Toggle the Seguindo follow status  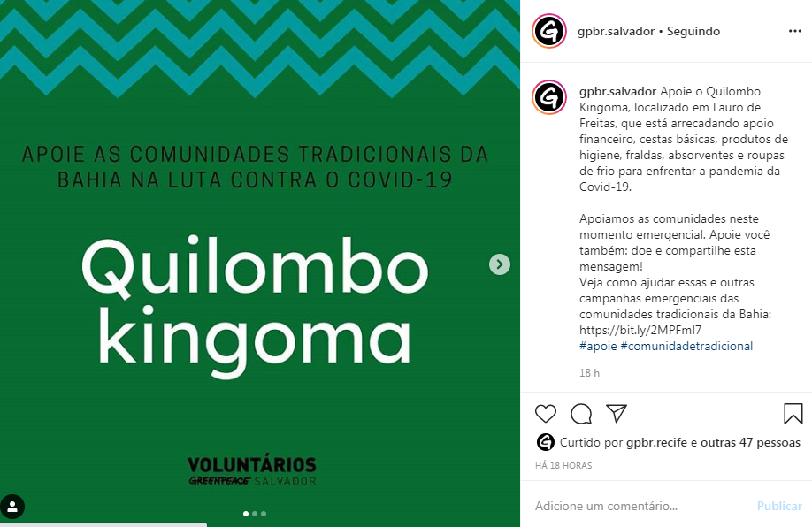click(x=693, y=31)
